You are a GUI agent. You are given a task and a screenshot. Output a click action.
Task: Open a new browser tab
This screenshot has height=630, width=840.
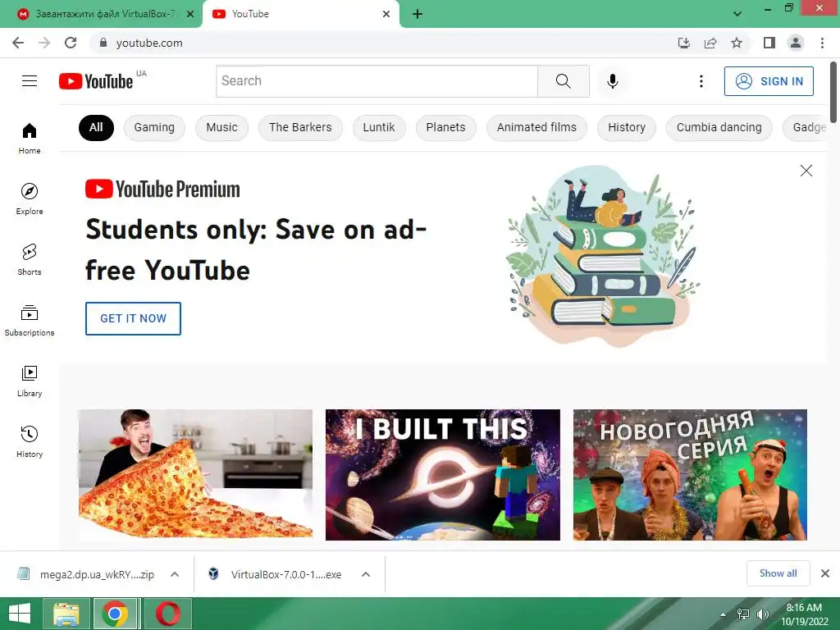418,14
